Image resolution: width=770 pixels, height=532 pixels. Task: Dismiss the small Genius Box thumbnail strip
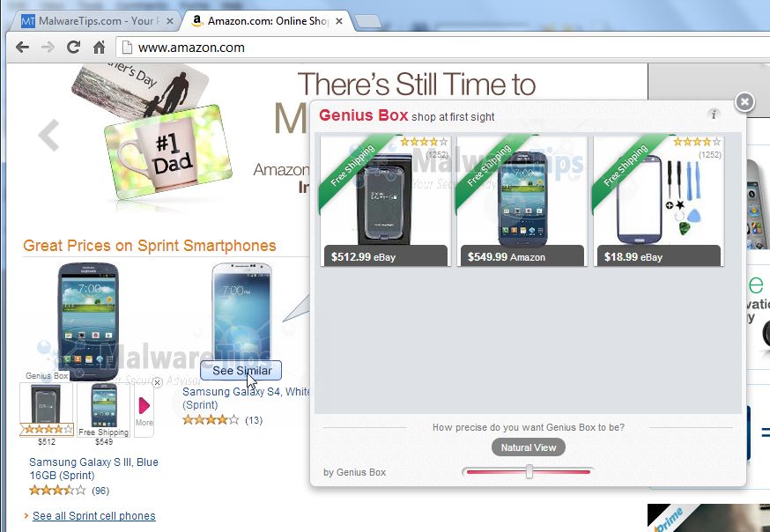(x=157, y=382)
